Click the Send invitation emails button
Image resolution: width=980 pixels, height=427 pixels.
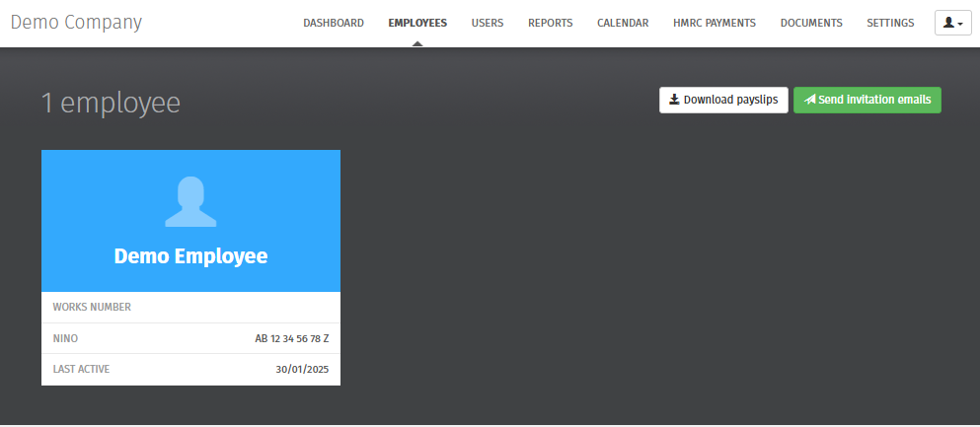click(x=867, y=100)
